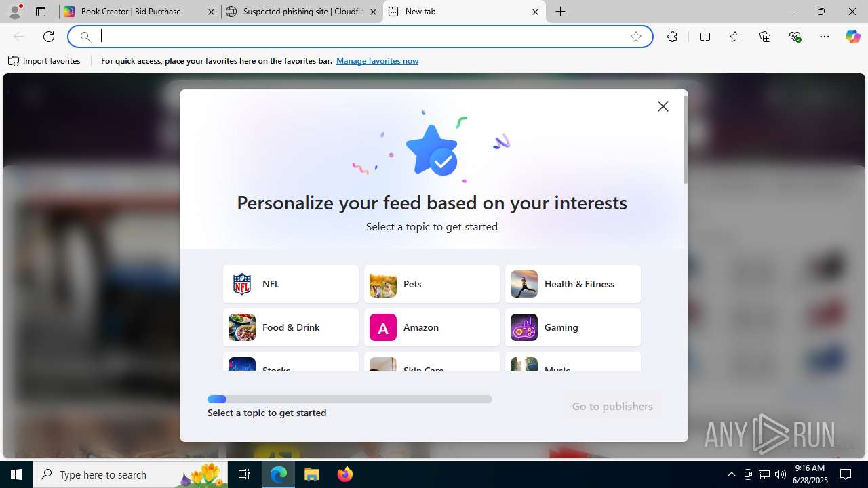The height and width of the screenshot is (488, 868).
Task: Open the Favorites list icon
Action: point(735,37)
